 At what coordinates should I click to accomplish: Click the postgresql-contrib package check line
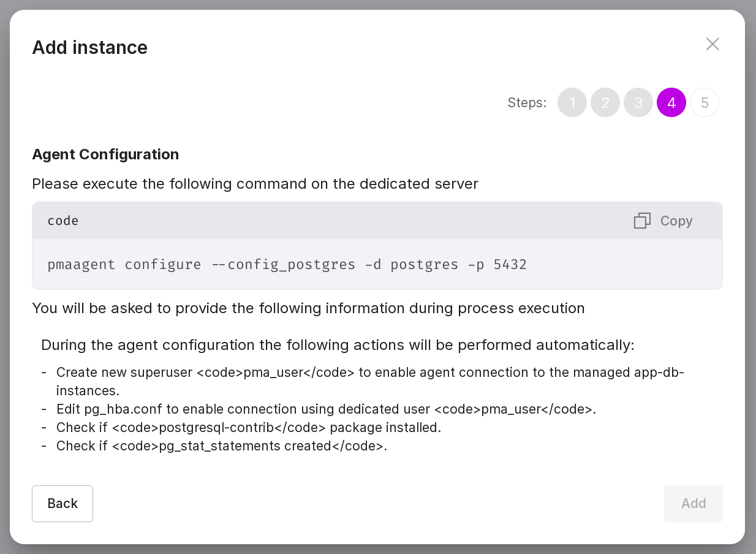click(x=248, y=428)
